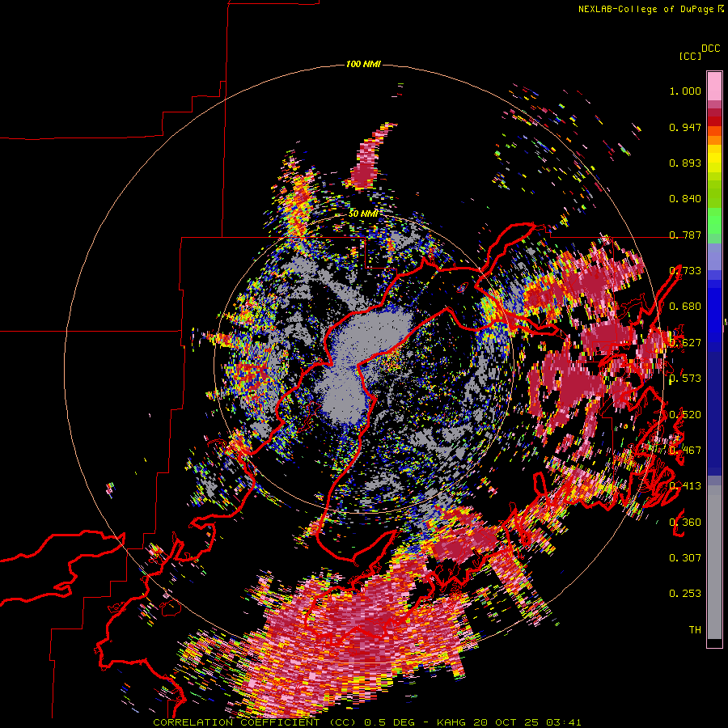The height and width of the screenshot is (728, 728).
Task: Click the 100 NMI range ring label
Action: [x=363, y=64]
